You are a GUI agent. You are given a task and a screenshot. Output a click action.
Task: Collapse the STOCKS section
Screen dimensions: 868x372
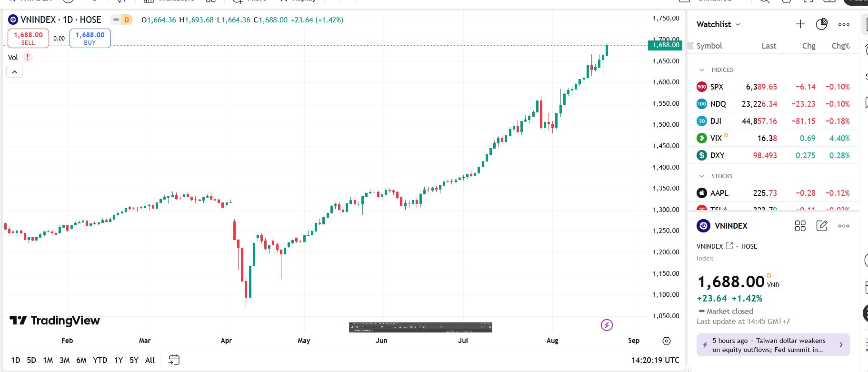point(701,176)
